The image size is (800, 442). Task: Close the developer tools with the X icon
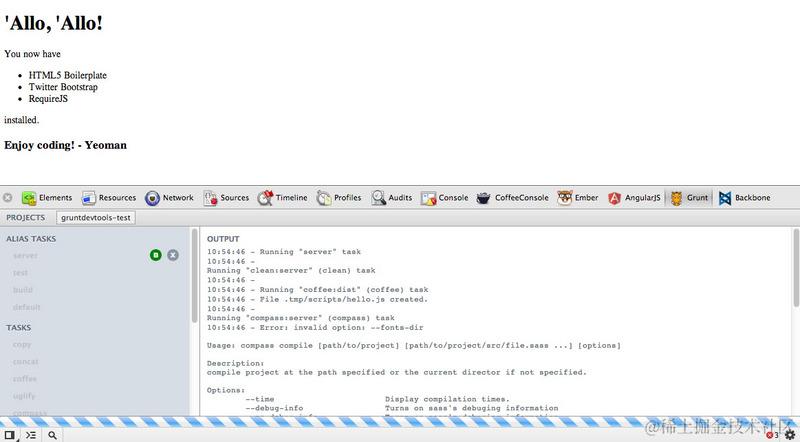[x=8, y=198]
